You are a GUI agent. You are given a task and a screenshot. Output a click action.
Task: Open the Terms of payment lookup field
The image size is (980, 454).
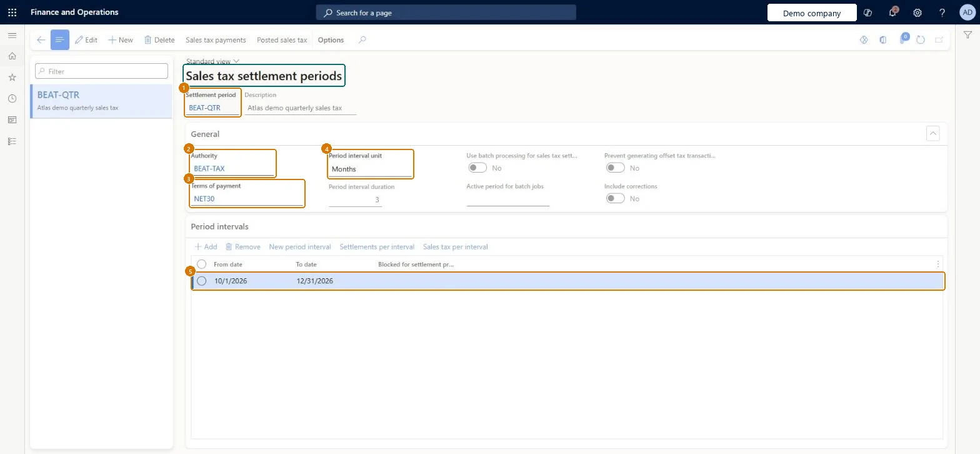coord(247,199)
